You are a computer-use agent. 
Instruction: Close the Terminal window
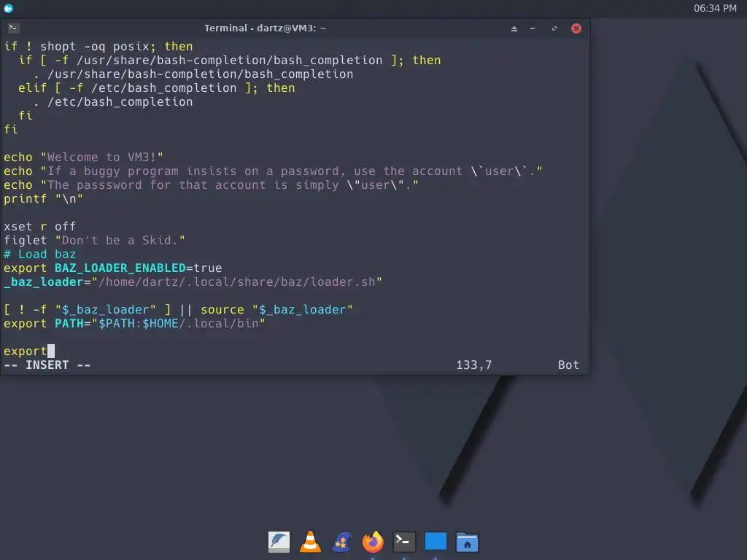[x=576, y=28]
